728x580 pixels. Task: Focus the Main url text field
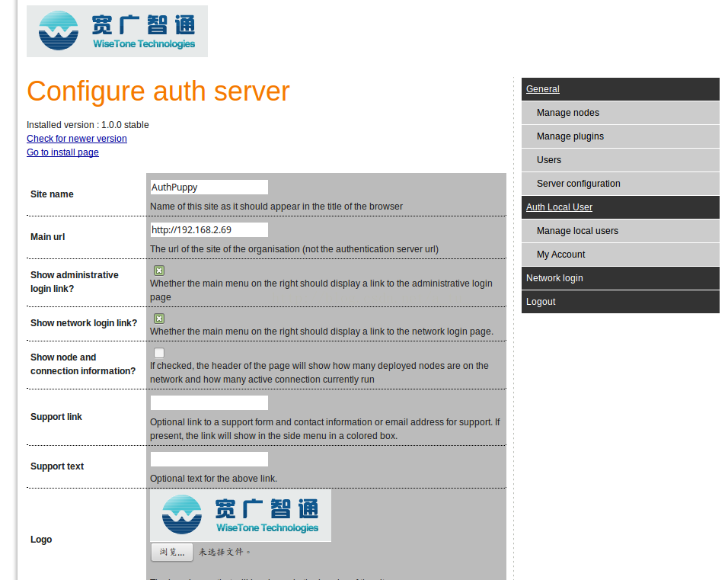(209, 229)
